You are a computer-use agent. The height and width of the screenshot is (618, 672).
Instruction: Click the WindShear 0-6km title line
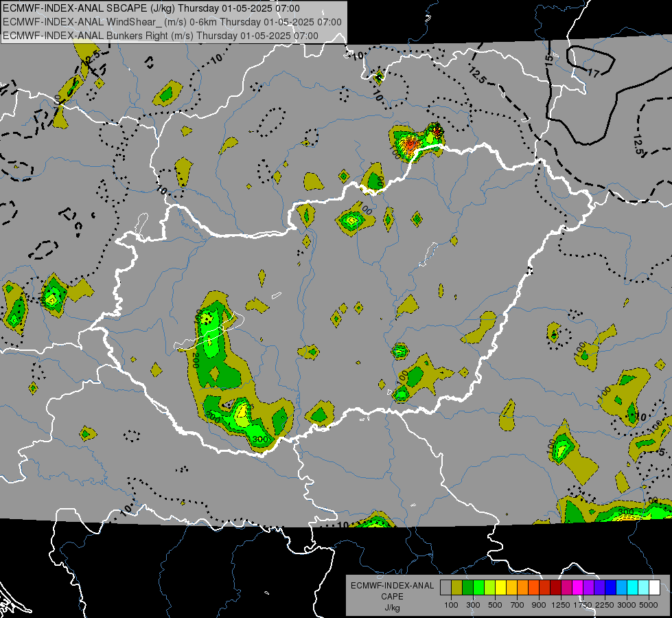[x=172, y=22]
